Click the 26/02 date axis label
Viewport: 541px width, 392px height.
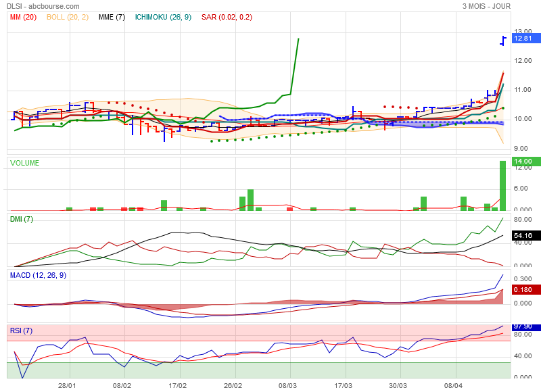click(x=233, y=385)
